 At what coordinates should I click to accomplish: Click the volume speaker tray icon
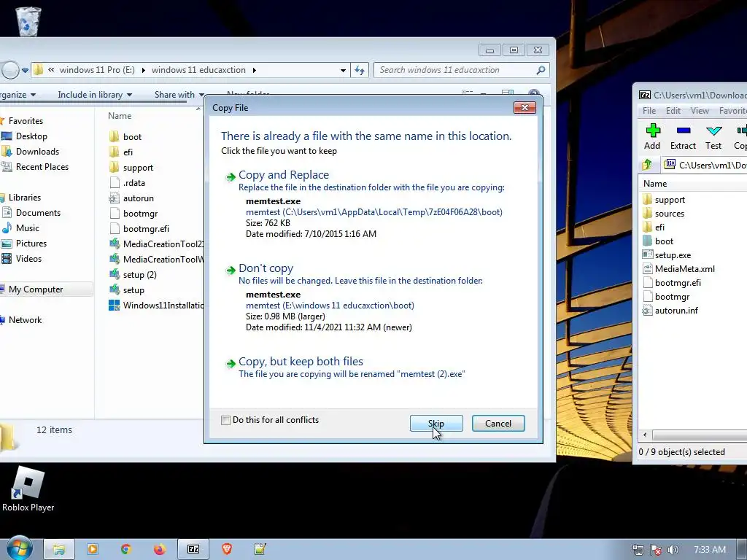pos(673,550)
